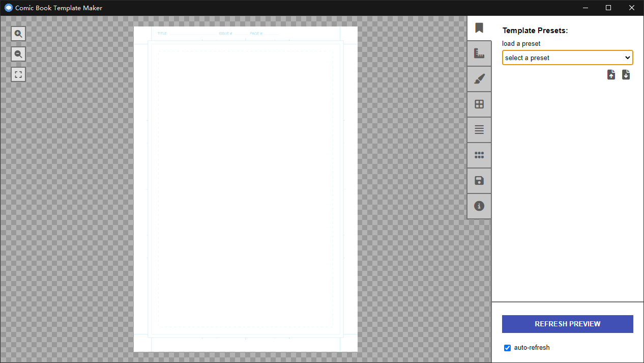Viewport: 644px width, 363px height.
Task: Click the Refresh Preview button
Action: [568, 324]
